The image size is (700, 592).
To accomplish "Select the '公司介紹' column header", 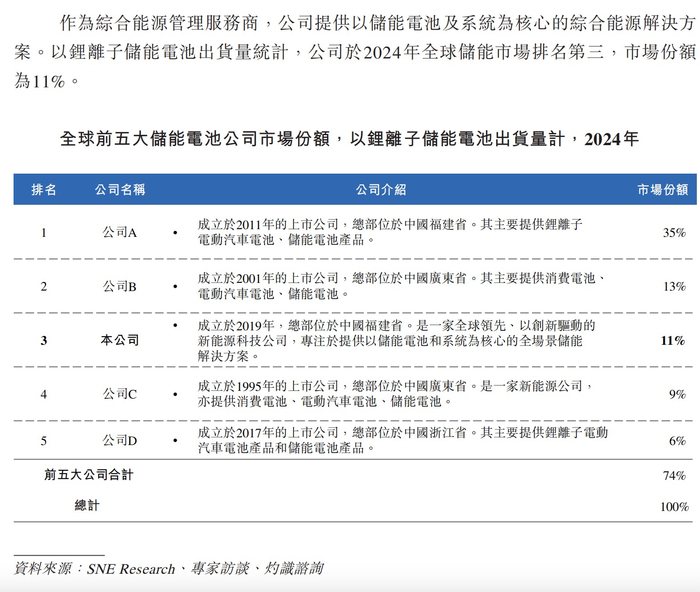I will point(381,190).
